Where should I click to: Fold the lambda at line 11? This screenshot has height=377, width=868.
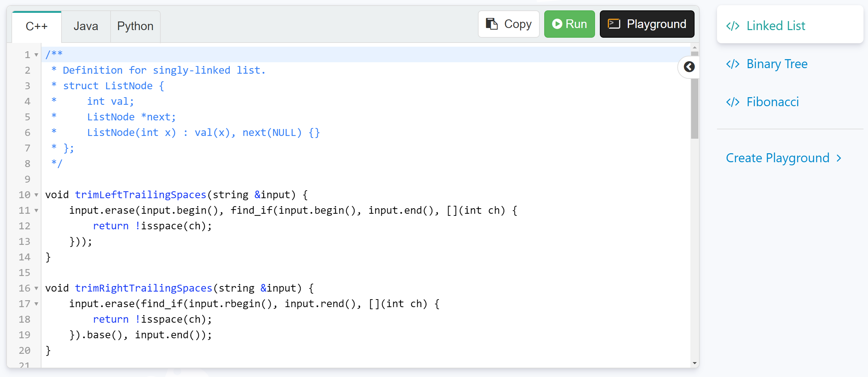(36, 211)
